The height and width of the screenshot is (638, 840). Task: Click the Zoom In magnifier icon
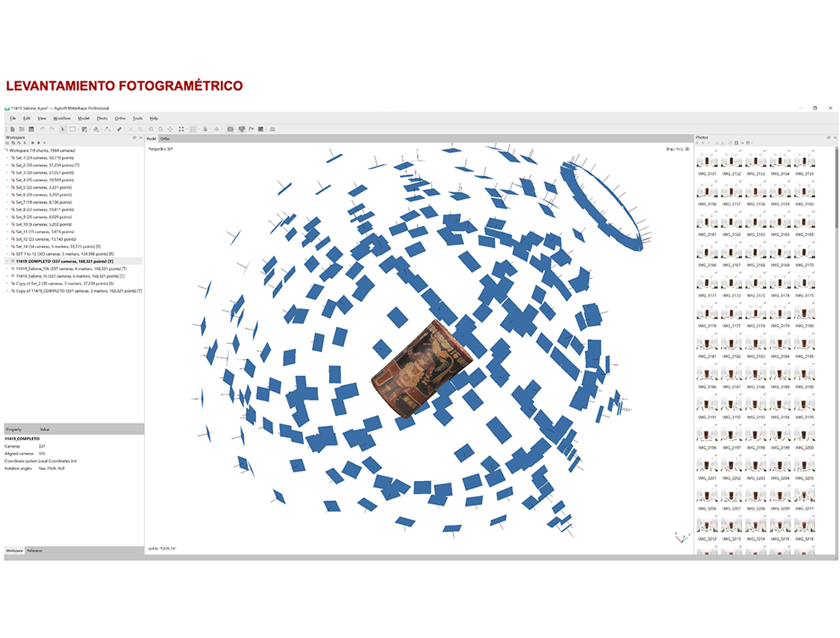152,129
